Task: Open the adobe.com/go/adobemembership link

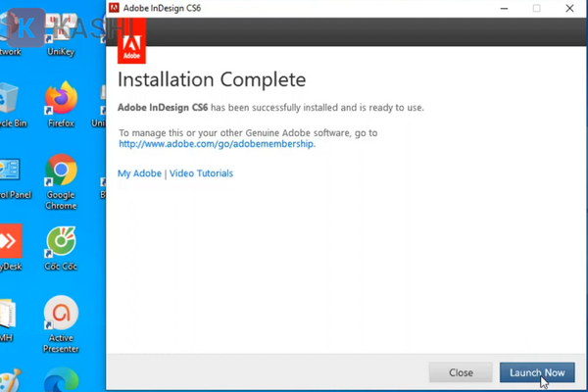Action: [x=217, y=143]
